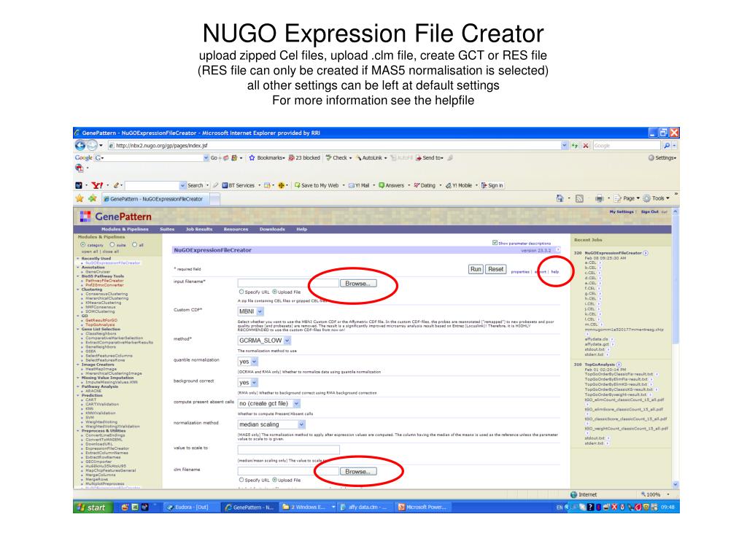Open the IE Tools menu
The width and height of the screenshot is (747, 560).
(656, 198)
